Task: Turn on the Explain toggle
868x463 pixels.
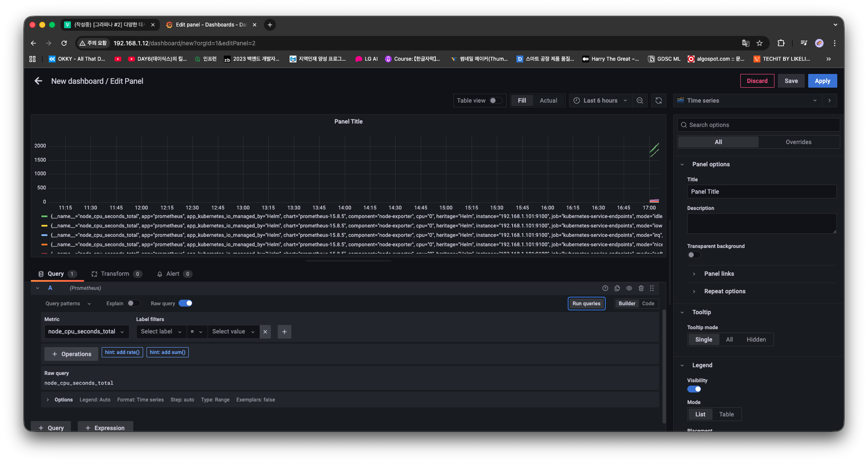Action: tap(133, 303)
